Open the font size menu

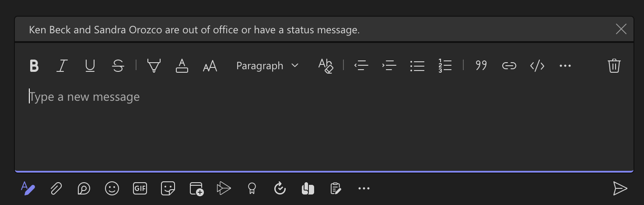pyautogui.click(x=210, y=66)
